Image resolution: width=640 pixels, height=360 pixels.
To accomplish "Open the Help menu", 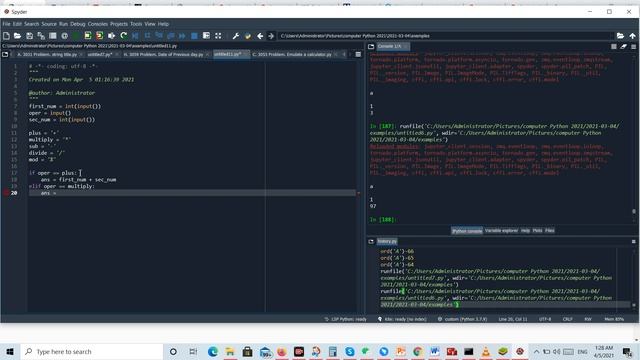I will point(163,24).
